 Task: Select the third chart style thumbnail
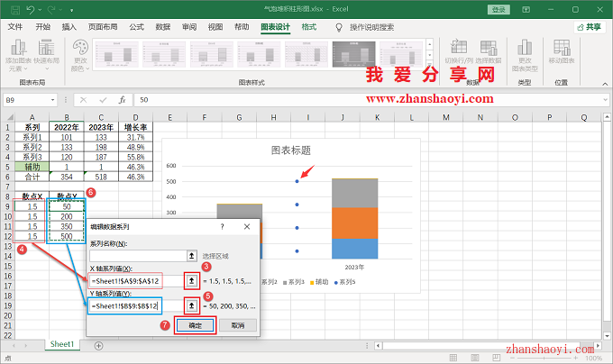pos(212,54)
